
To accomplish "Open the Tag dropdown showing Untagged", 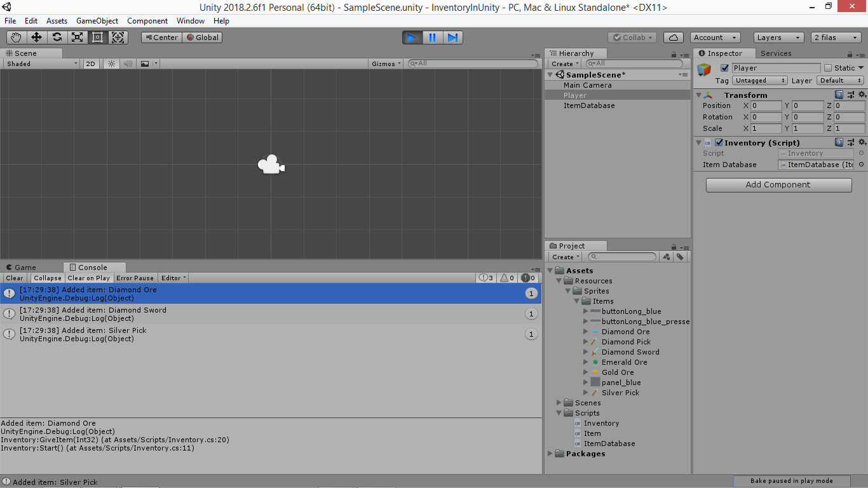I will tap(759, 80).
